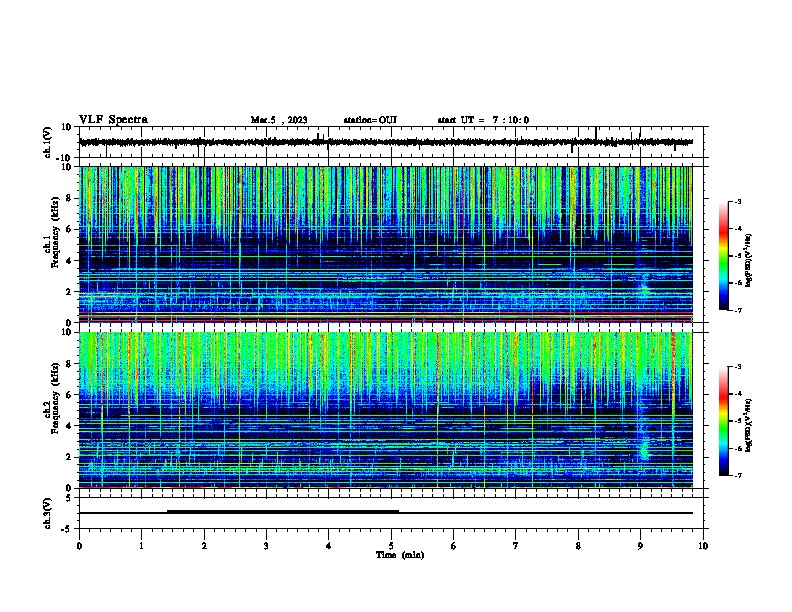The height and width of the screenshot is (612, 792).
Task: Click the "-7" label on ch.2 colorbar
Action: (737, 475)
